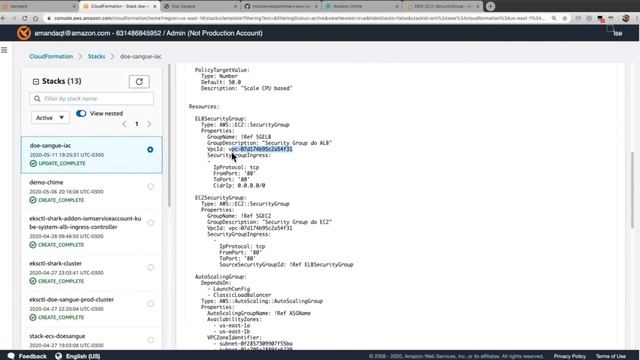640x360 pixels.
Task: Click the template pane vertical scrollbar
Action: [632, 190]
